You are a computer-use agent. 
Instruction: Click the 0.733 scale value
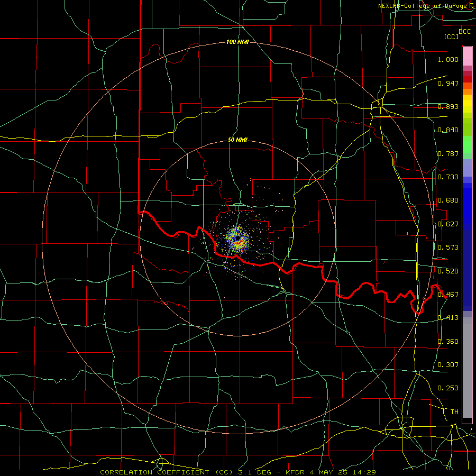(x=448, y=177)
